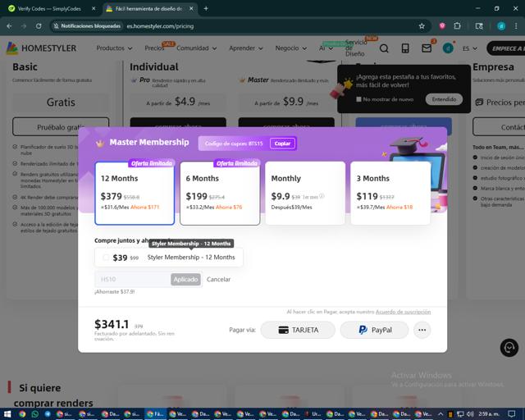Click the Windows Start button
This screenshot has width=525, height=420.
(7, 414)
